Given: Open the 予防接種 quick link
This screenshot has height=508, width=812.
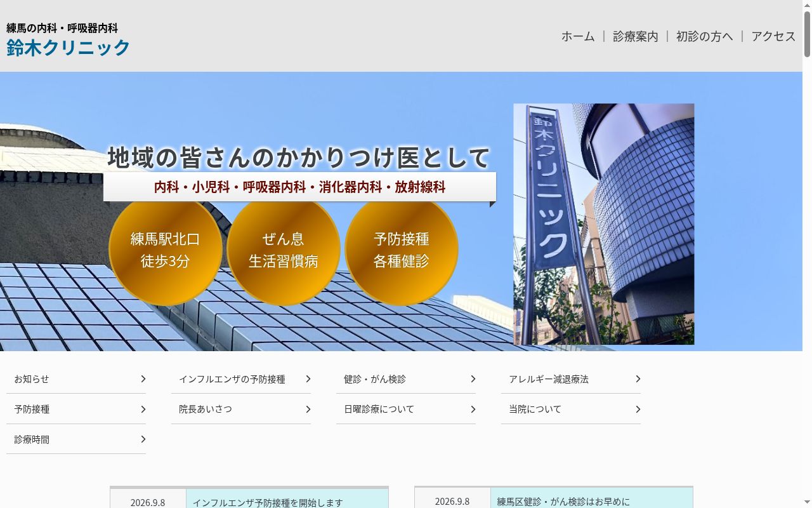Looking at the screenshot, I should pyautogui.click(x=76, y=410).
